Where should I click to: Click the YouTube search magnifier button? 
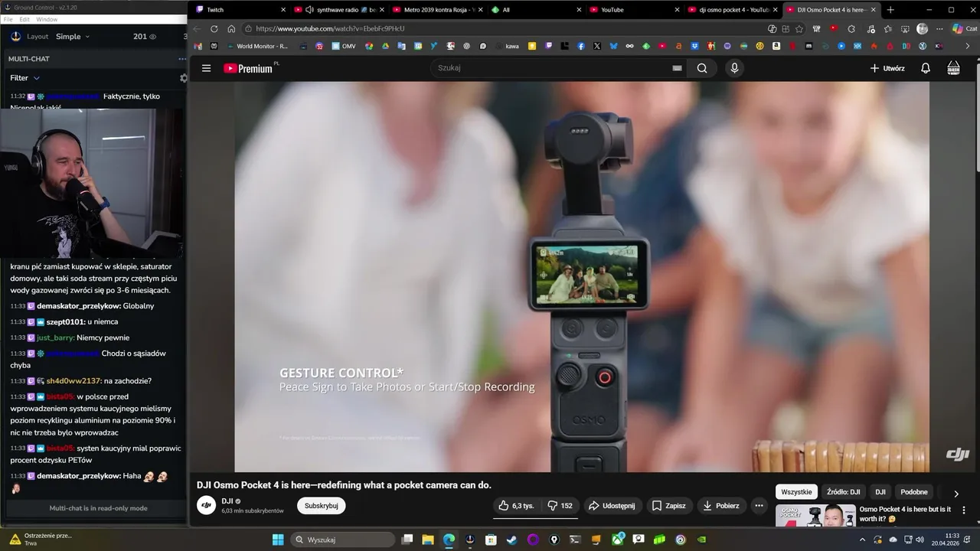click(702, 68)
